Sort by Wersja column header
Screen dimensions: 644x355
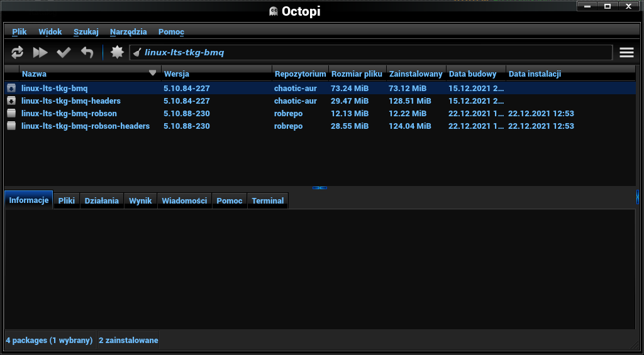tap(217, 74)
